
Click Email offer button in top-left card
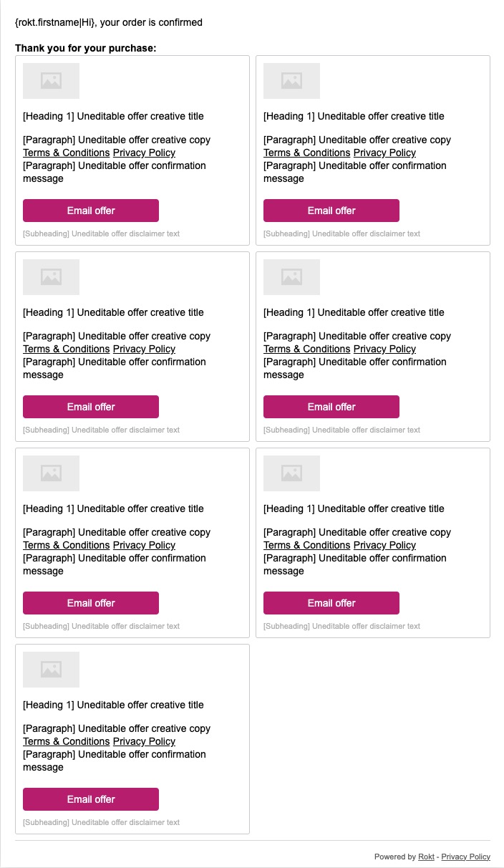[91, 211]
